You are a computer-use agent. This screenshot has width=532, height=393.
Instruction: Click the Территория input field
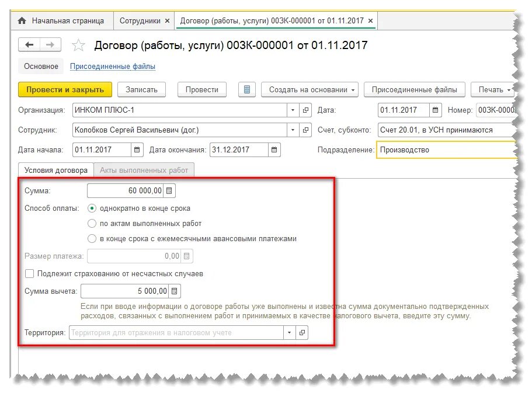pyautogui.click(x=176, y=333)
